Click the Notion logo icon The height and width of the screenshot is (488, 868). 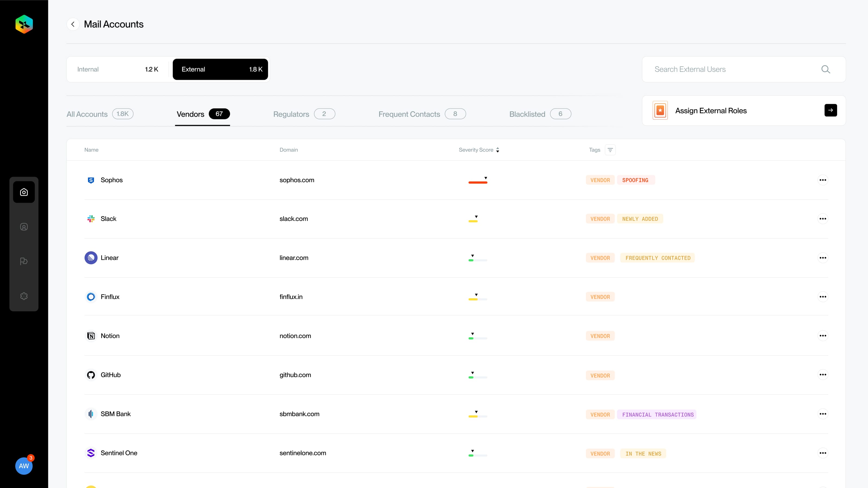91,336
